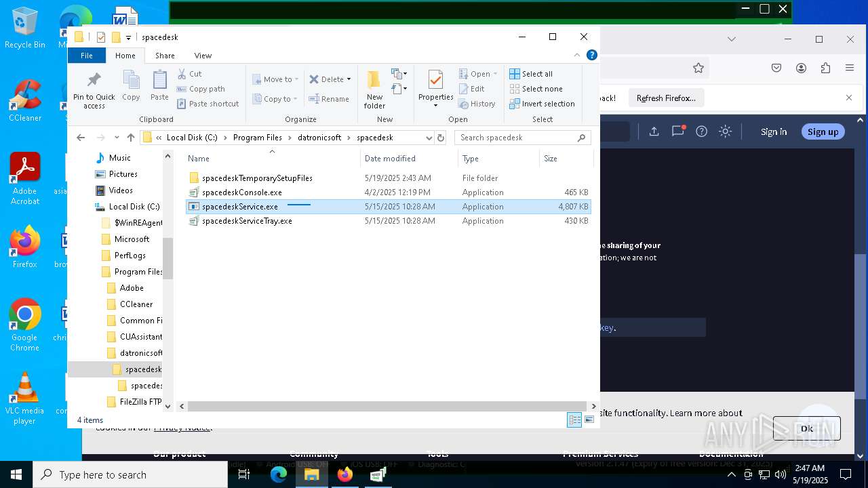Click the Delete ribbon button
Viewport: 868px width, 488px height.
pyautogui.click(x=330, y=79)
